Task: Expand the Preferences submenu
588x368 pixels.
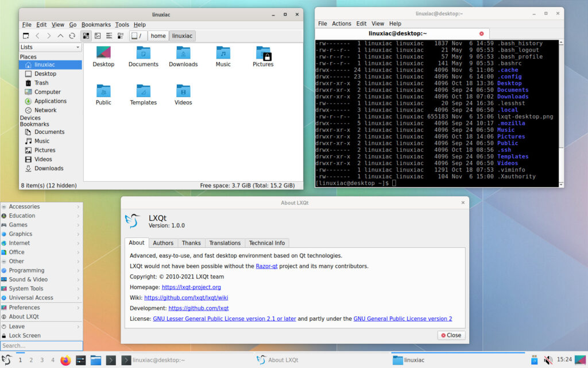Action: (41, 308)
